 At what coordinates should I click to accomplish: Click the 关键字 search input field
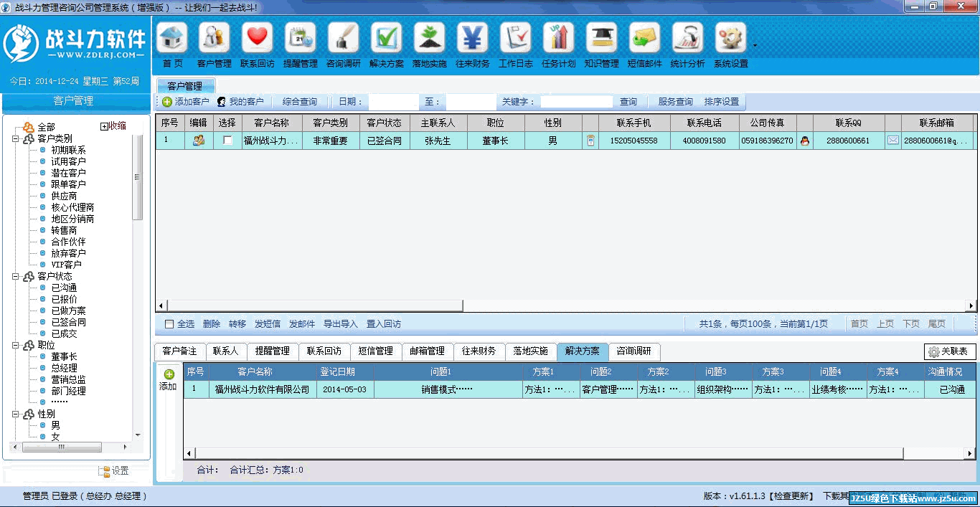[576, 102]
